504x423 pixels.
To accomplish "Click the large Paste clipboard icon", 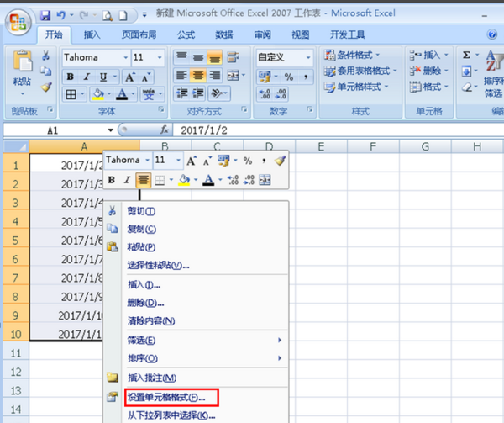I will point(22,61).
